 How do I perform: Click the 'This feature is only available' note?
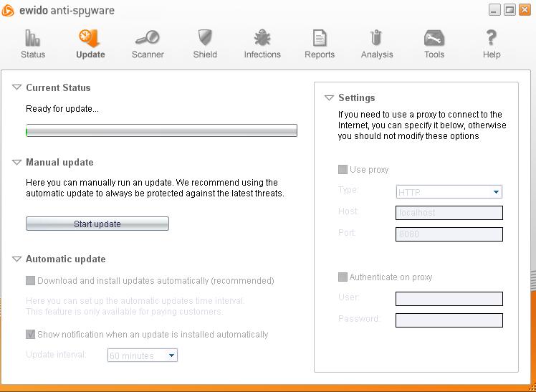pos(125,312)
